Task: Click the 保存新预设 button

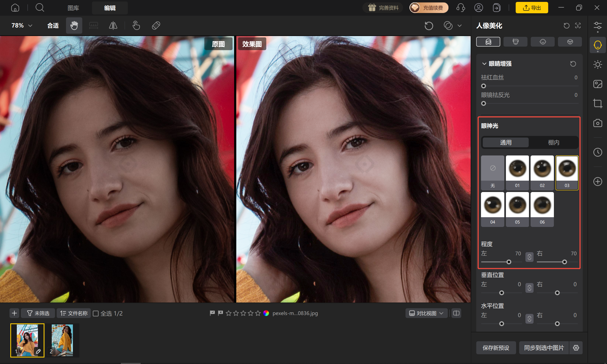Action: coord(496,348)
